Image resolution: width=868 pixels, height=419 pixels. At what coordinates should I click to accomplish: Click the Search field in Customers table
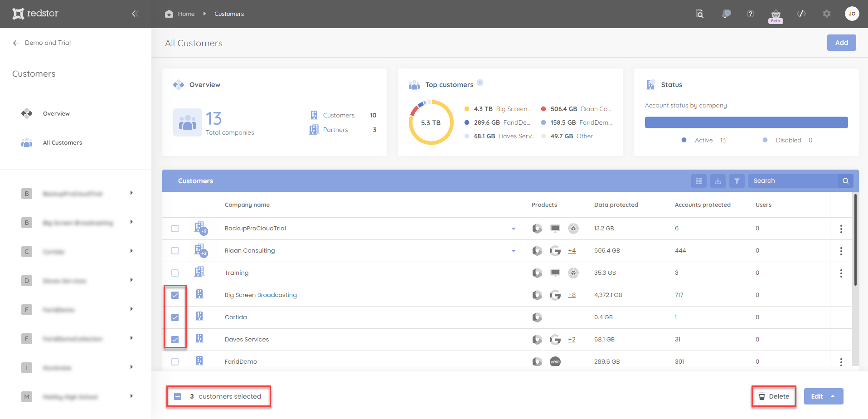pos(793,180)
